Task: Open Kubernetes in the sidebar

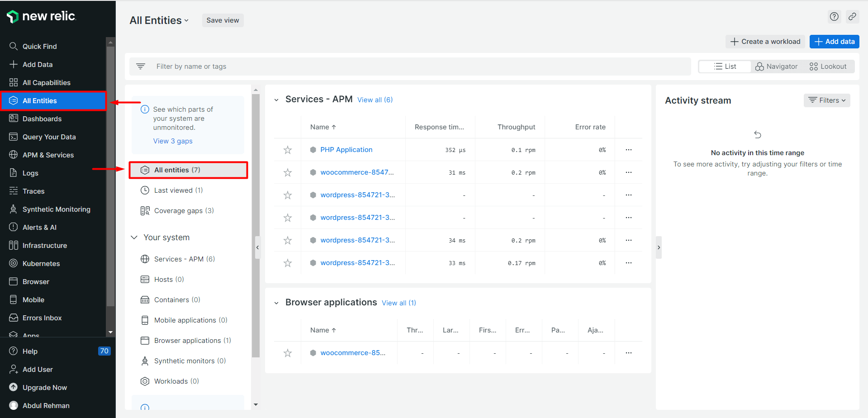Action: (53, 263)
